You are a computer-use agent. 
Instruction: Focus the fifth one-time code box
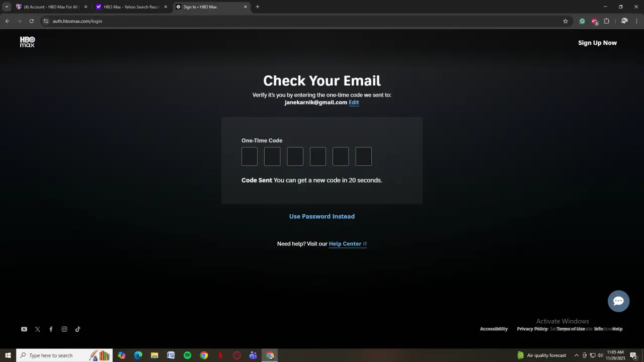coord(341,156)
